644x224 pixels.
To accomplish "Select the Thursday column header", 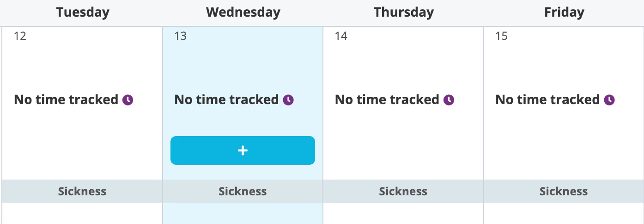I will pos(404,12).
